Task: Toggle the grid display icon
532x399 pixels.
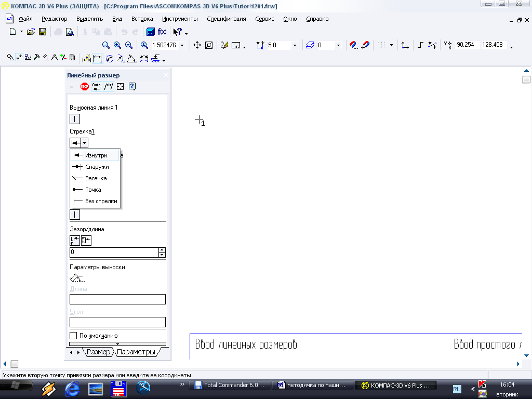Action: click(x=382, y=45)
